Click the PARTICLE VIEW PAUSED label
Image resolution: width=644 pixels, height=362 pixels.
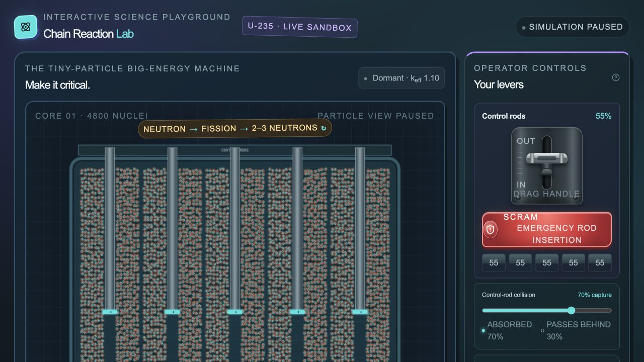pos(376,116)
